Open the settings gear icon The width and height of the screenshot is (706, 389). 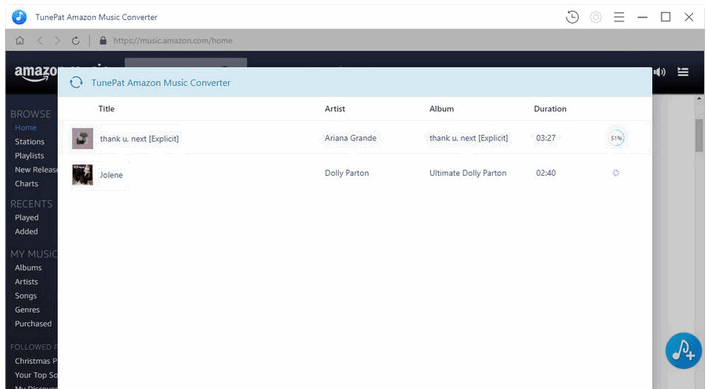point(596,17)
